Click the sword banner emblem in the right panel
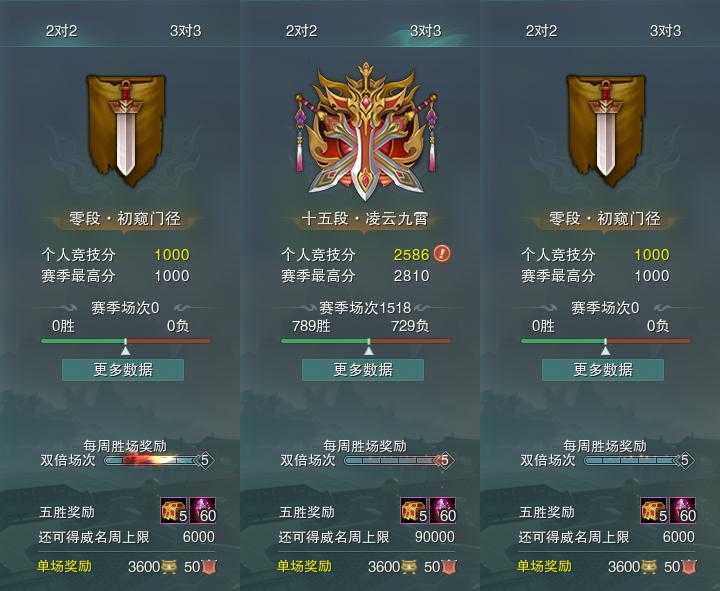This screenshot has width=720, height=591. tap(606, 130)
